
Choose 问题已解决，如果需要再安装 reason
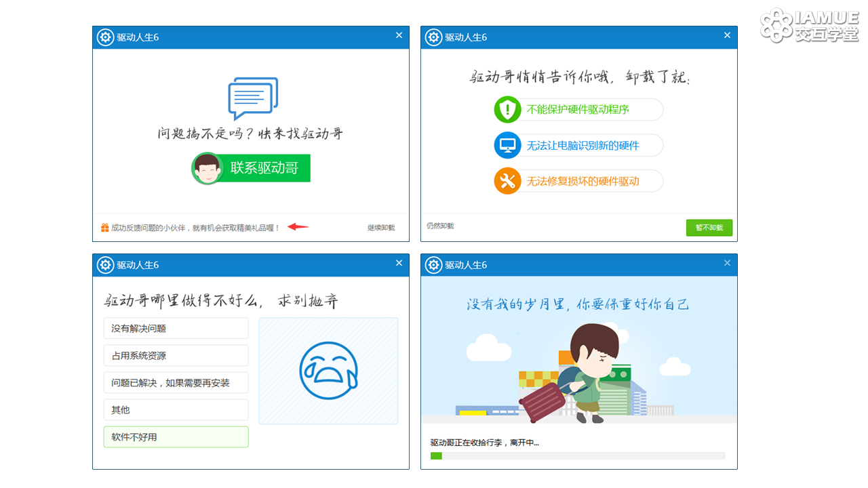(176, 382)
